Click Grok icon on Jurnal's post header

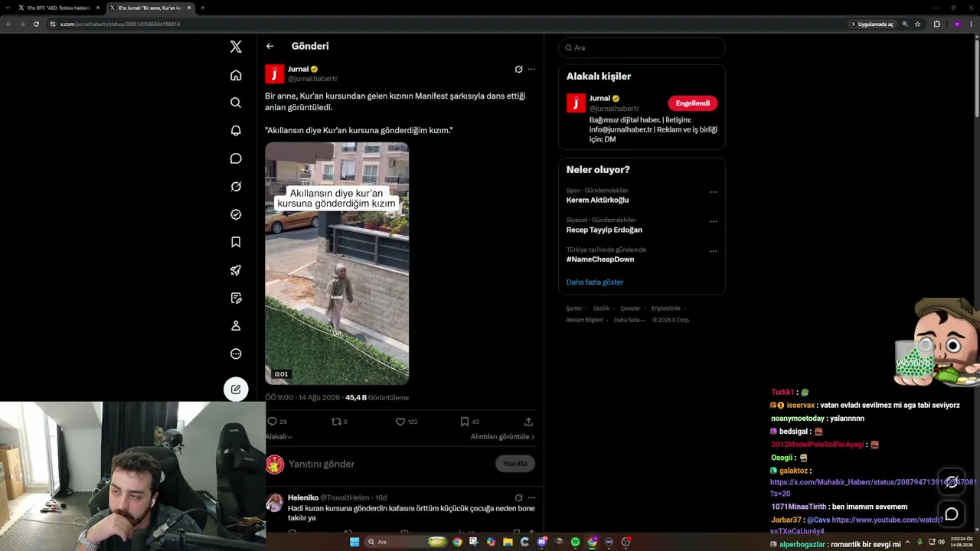[x=518, y=69]
